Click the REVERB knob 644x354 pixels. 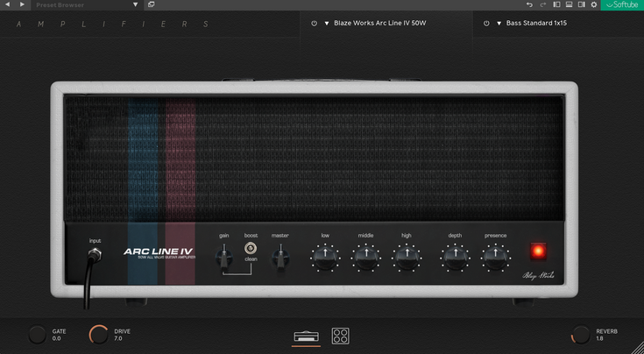point(581,335)
